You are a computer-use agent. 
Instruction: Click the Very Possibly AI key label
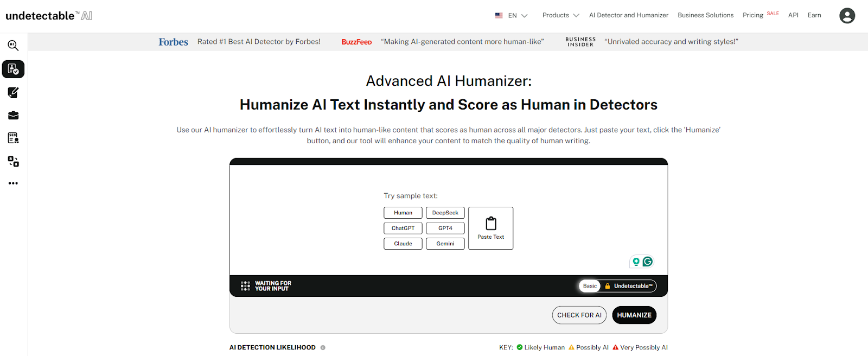point(644,348)
